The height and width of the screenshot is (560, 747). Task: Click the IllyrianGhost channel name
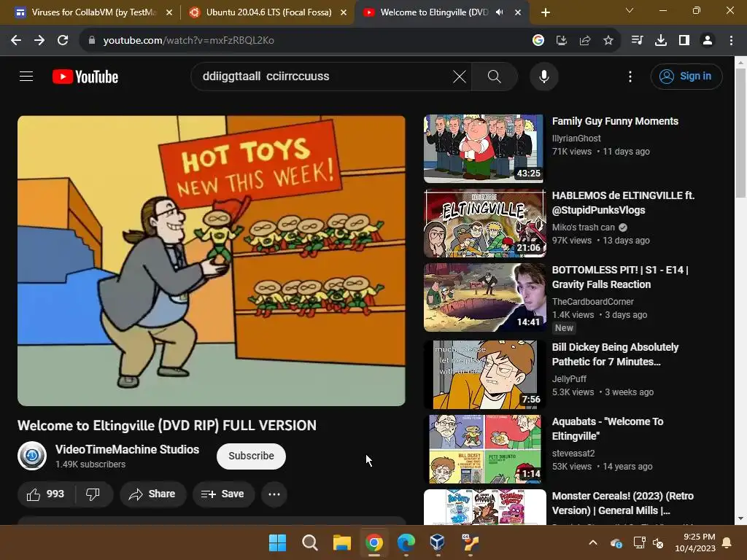tap(576, 138)
